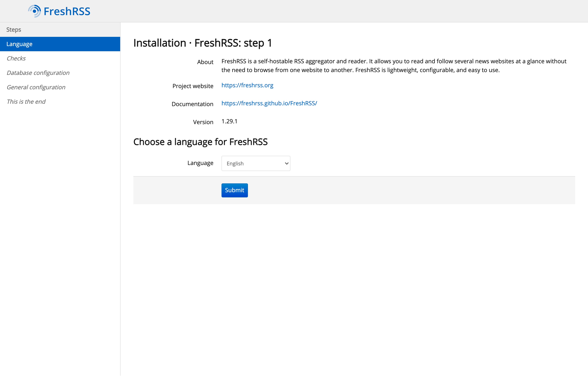Screen dimensions: 588x376
Task: Click the Documentation label
Action: [x=192, y=104]
